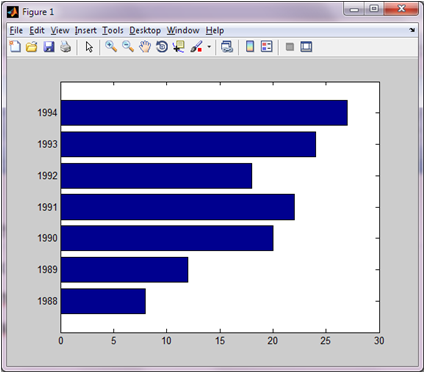Click the x-axis tick label 30
This screenshot has width=425, height=373.
(x=379, y=341)
